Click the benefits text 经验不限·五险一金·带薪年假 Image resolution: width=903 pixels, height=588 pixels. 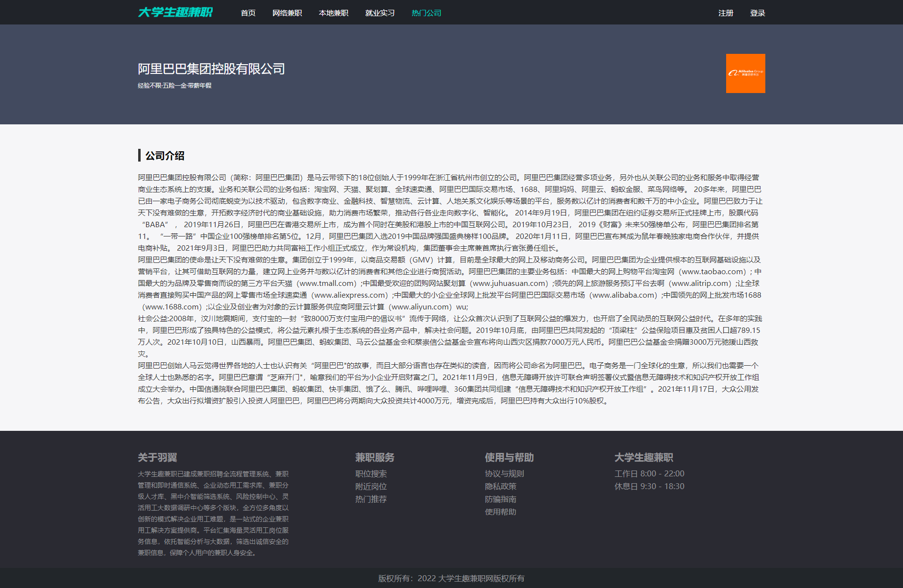tap(174, 86)
